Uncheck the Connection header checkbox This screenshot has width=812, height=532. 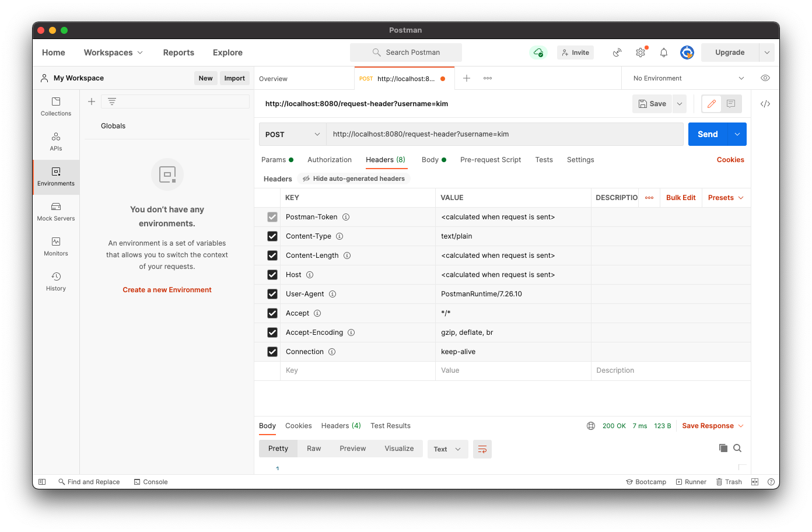click(x=272, y=352)
